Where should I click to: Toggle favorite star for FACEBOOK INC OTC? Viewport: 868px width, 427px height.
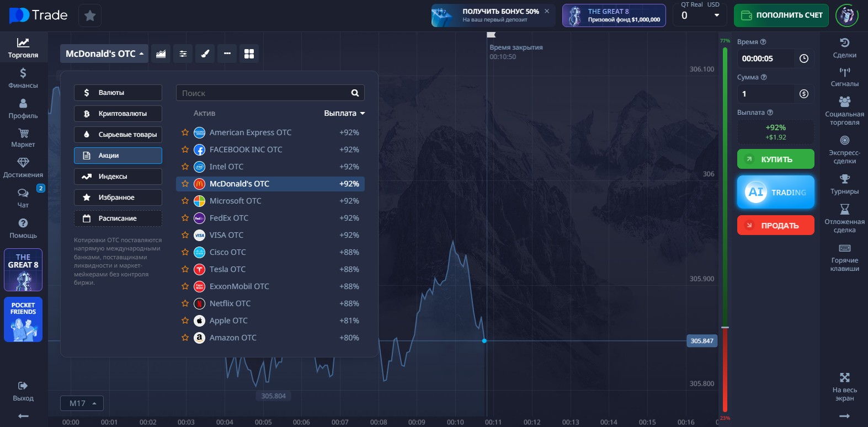click(x=185, y=150)
